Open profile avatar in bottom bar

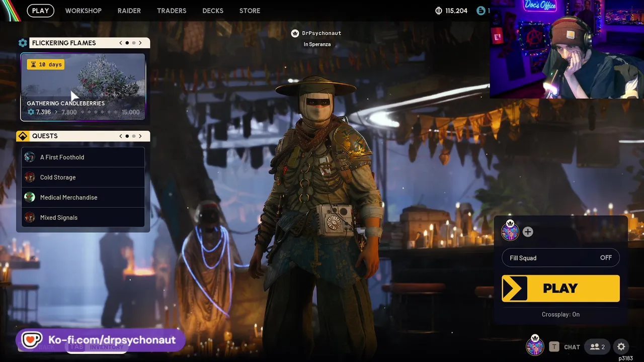[535, 346]
